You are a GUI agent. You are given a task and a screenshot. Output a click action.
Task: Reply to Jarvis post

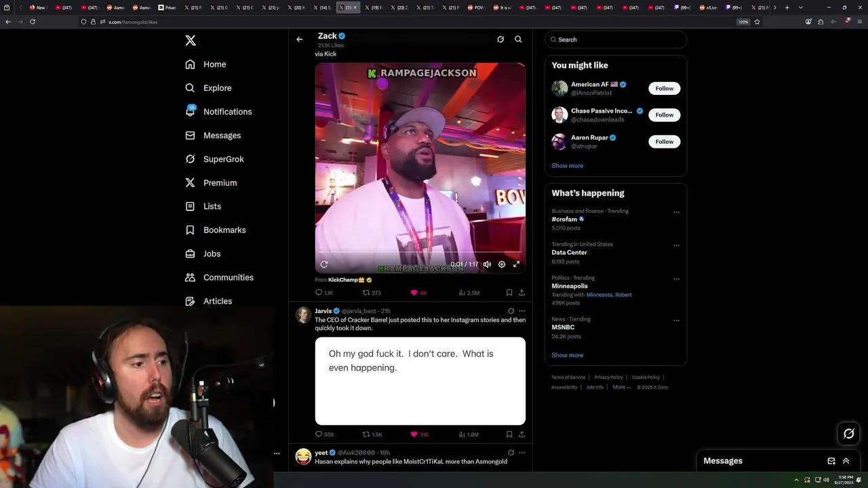pyautogui.click(x=324, y=434)
